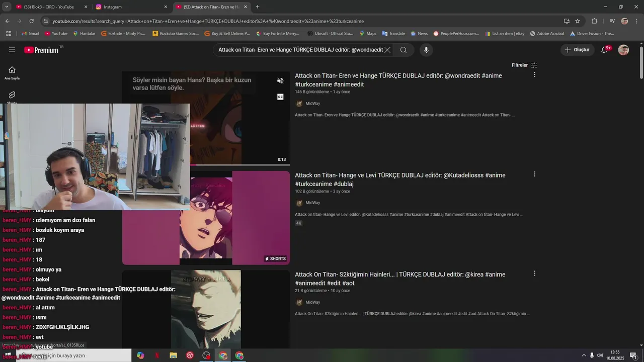Open taskbar volume control
Image resolution: width=644 pixels, height=362 pixels.
[600, 355]
